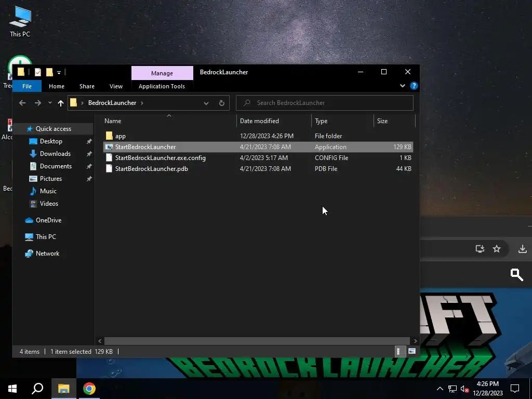Open This PC desktop icon
Image resolution: width=532 pixels, height=399 pixels.
coord(20,21)
